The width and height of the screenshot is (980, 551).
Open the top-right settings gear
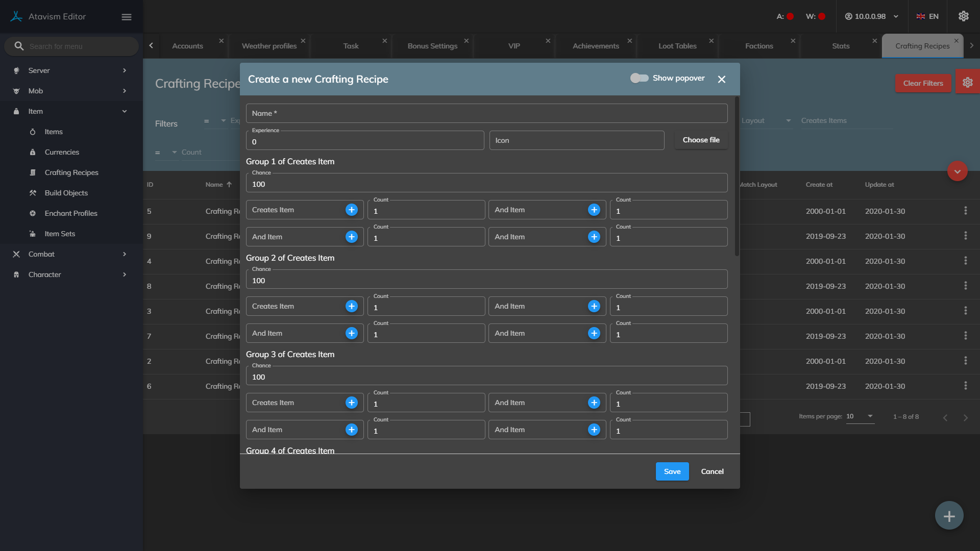[x=964, y=16]
